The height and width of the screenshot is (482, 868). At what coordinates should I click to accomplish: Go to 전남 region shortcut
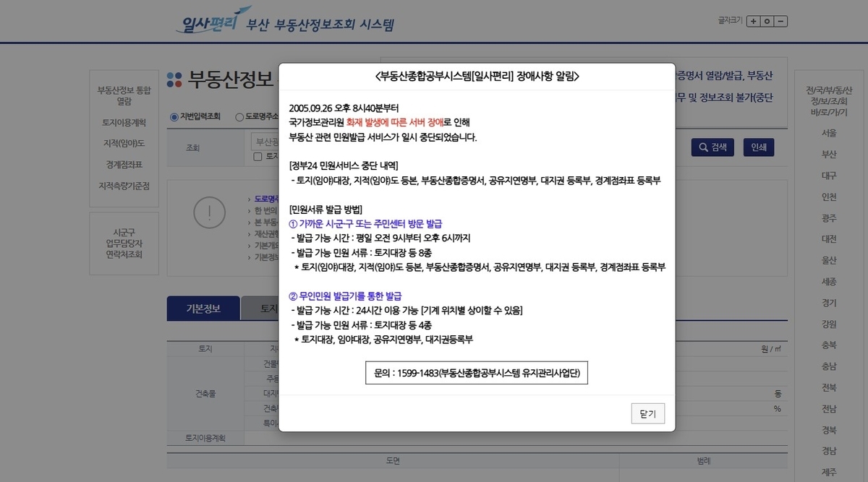tap(829, 409)
